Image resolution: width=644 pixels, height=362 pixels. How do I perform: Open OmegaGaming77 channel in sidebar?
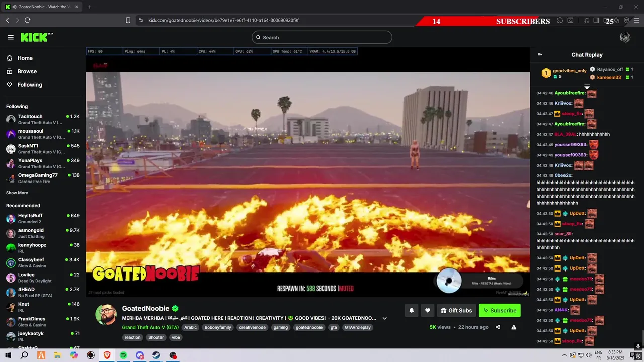(43, 178)
